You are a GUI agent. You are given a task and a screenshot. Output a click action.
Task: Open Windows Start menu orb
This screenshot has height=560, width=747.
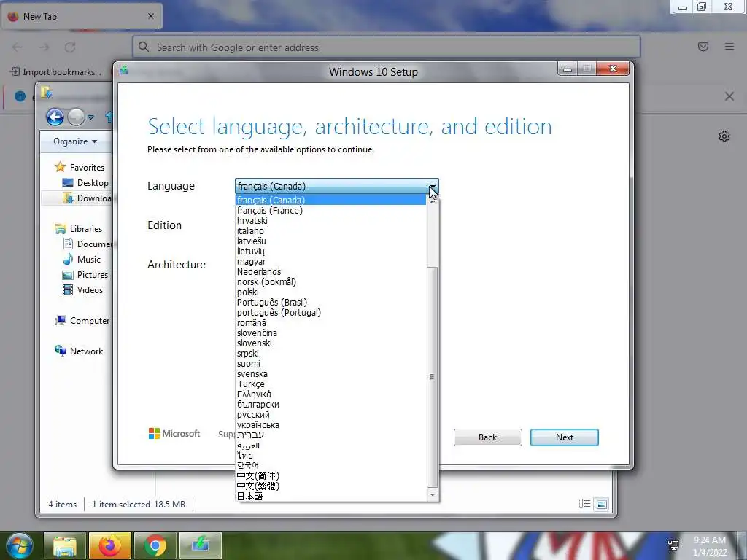coord(20,545)
